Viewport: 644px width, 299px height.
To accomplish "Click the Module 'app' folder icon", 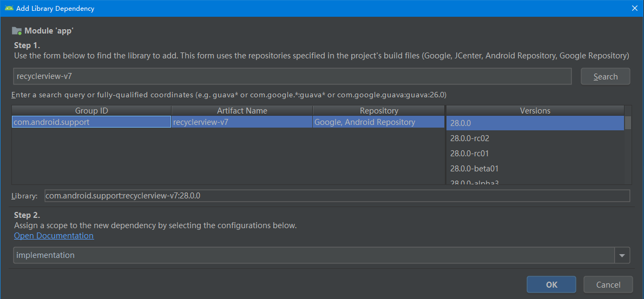I will 17,31.
